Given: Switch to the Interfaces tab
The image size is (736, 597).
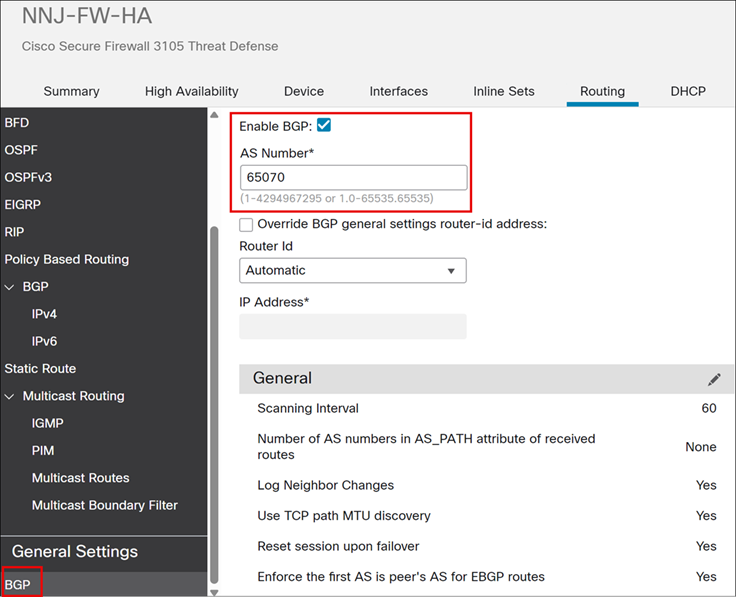Looking at the screenshot, I should pos(399,91).
